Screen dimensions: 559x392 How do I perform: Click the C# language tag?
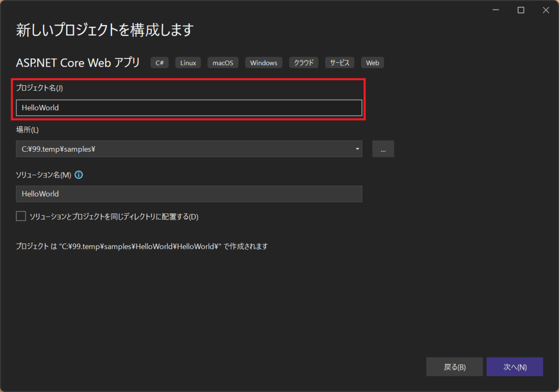tap(160, 63)
